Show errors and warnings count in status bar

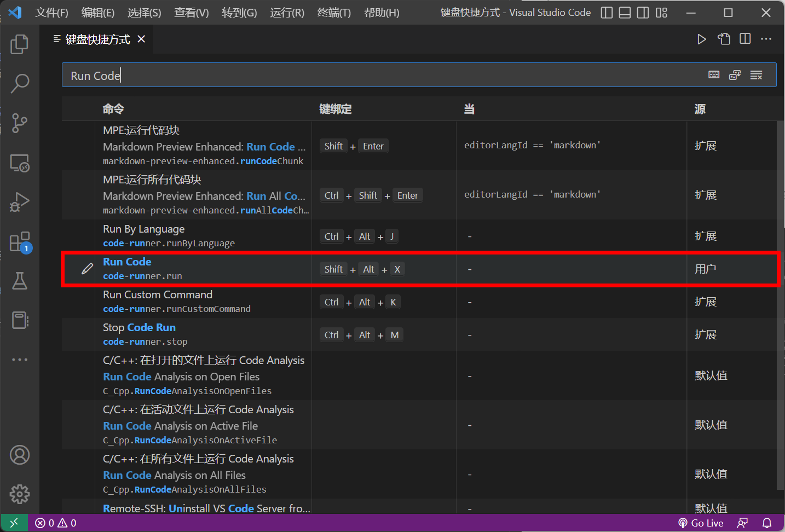coord(56,523)
